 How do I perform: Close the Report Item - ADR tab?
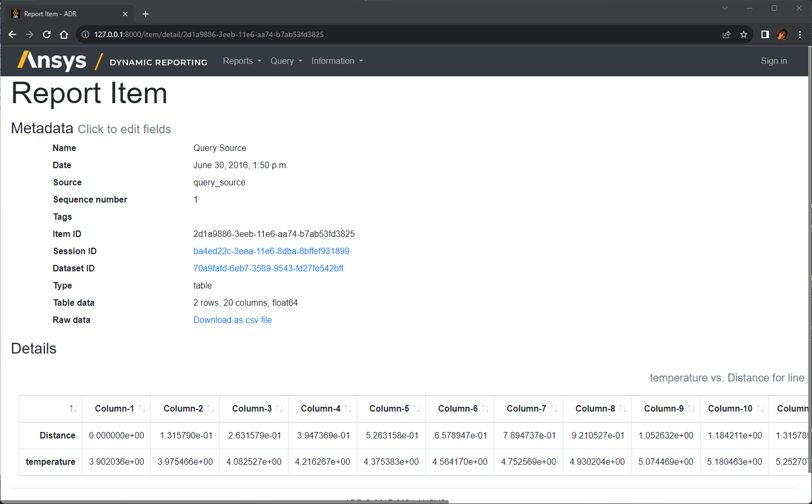(x=125, y=14)
